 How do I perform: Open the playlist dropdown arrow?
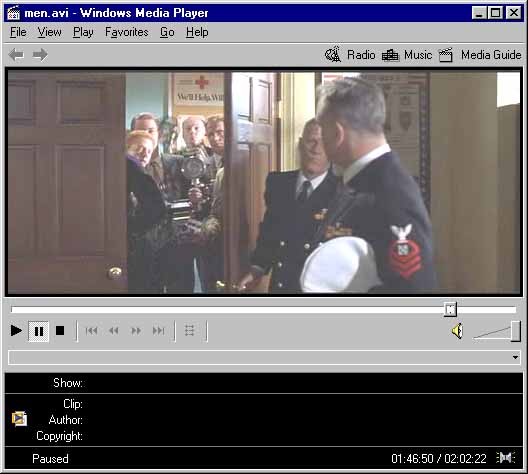(515, 358)
